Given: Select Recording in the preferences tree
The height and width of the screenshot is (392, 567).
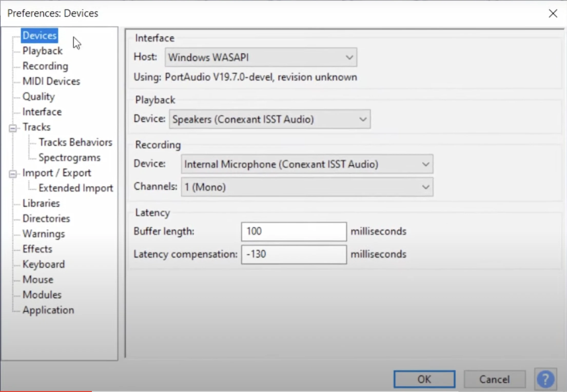Looking at the screenshot, I should 45,66.
